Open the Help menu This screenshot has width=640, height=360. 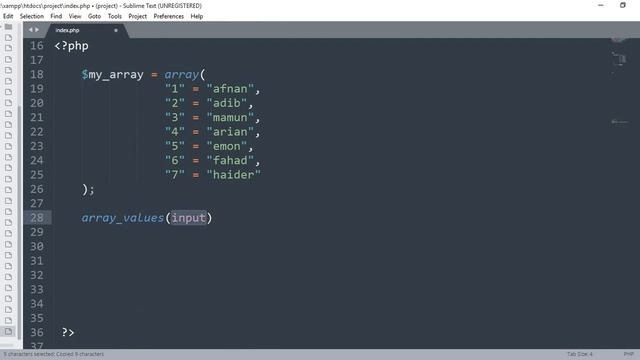[x=197, y=16]
